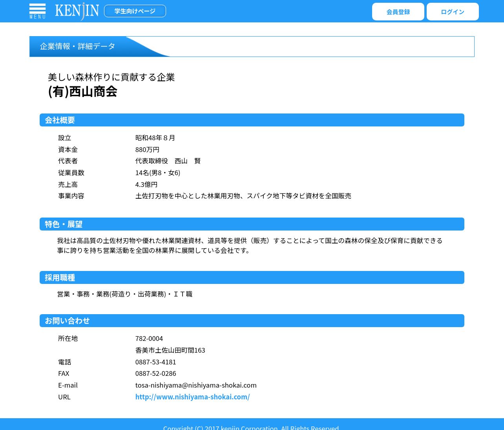Click the value 14名(男8・女6)

coord(158,173)
